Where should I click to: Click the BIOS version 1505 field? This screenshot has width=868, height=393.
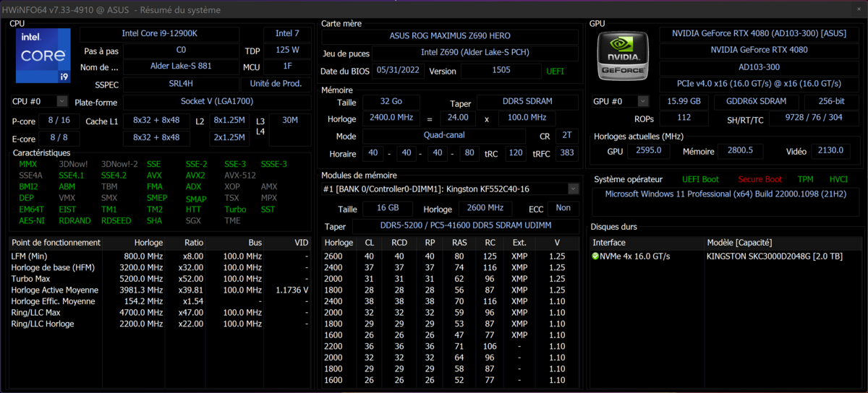[x=501, y=71]
